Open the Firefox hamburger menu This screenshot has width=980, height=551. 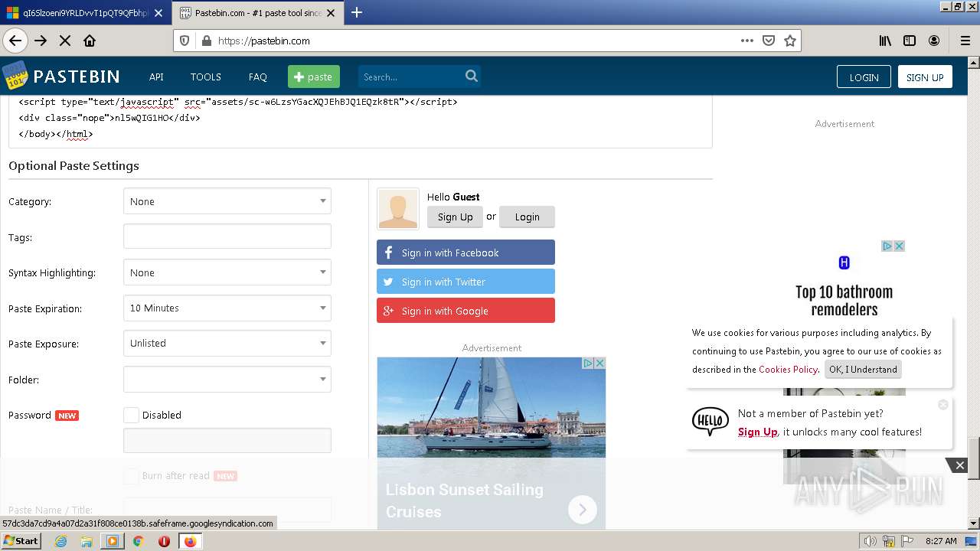pyautogui.click(x=965, y=41)
